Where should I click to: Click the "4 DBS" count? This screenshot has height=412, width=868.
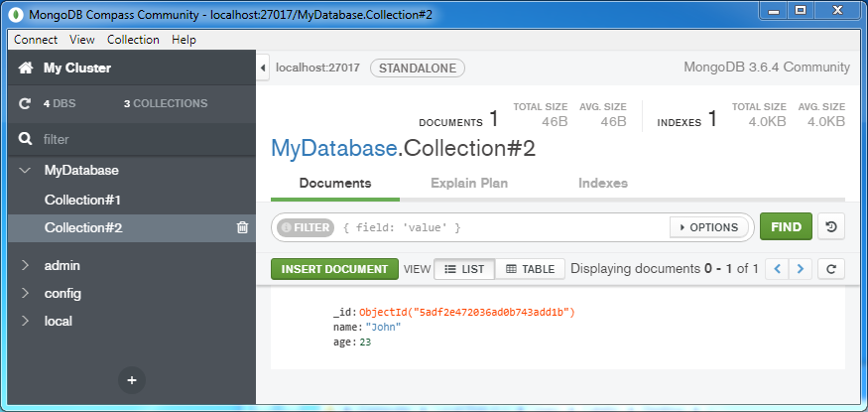pyautogui.click(x=60, y=103)
